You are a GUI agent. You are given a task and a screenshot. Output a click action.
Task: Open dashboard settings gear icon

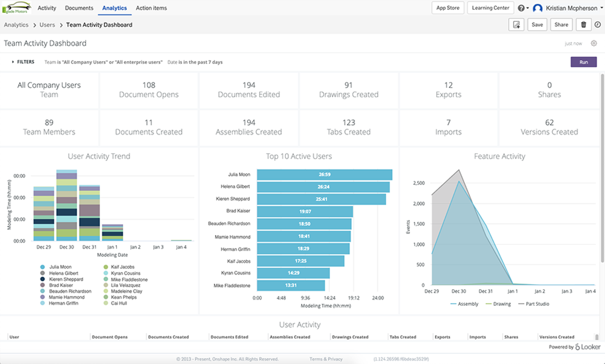click(x=594, y=43)
